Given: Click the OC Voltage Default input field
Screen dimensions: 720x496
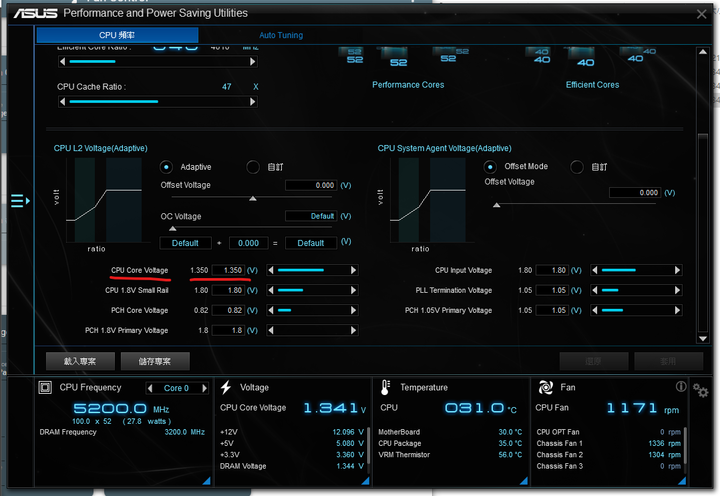Looking at the screenshot, I should coord(311,216).
